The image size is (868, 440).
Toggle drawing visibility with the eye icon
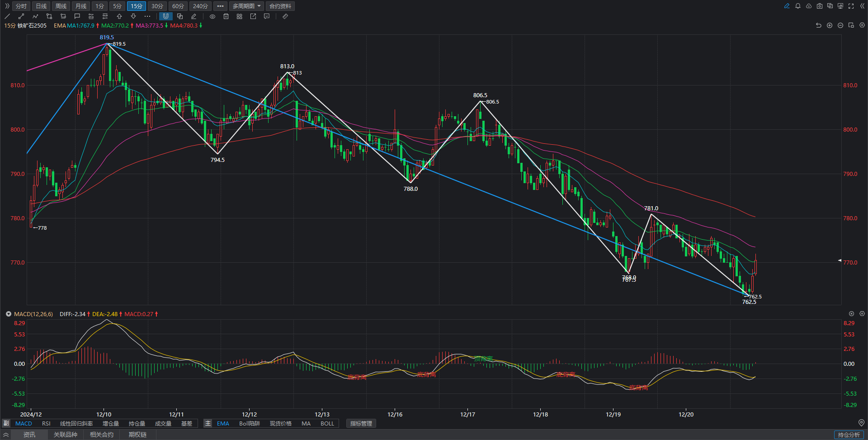[212, 16]
